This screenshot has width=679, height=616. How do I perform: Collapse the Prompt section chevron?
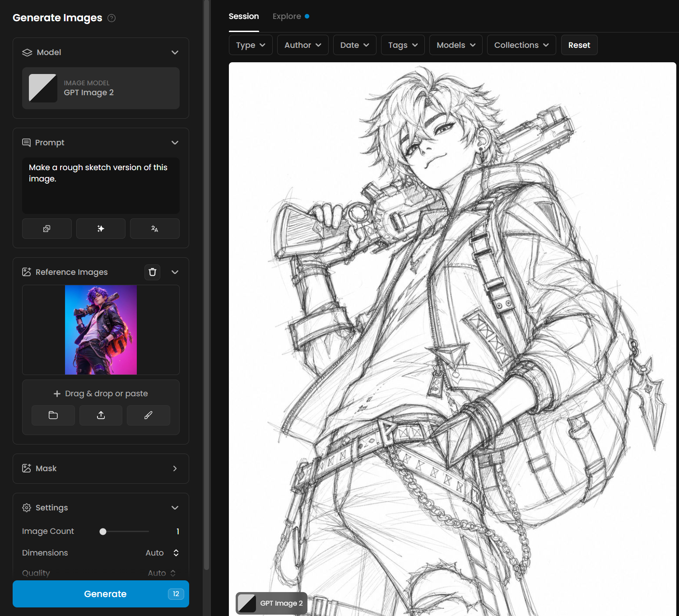click(x=175, y=143)
